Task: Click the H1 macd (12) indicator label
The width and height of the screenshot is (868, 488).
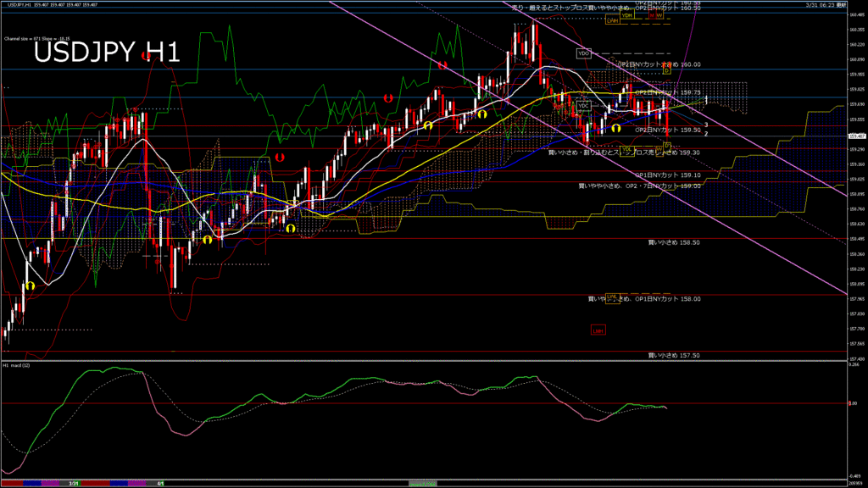Action: (17, 365)
